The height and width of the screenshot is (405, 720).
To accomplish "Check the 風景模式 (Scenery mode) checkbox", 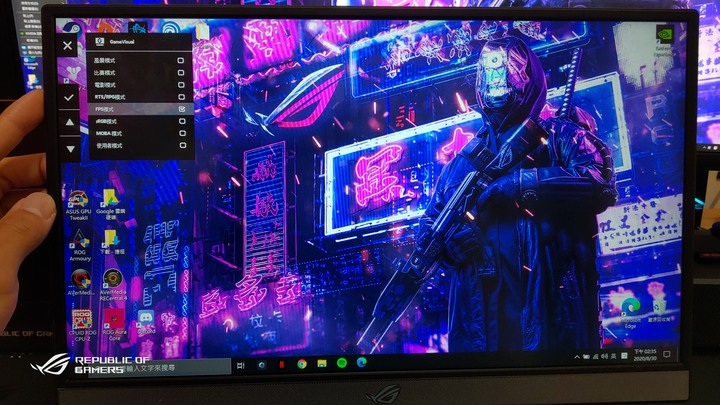I will pyautogui.click(x=180, y=61).
